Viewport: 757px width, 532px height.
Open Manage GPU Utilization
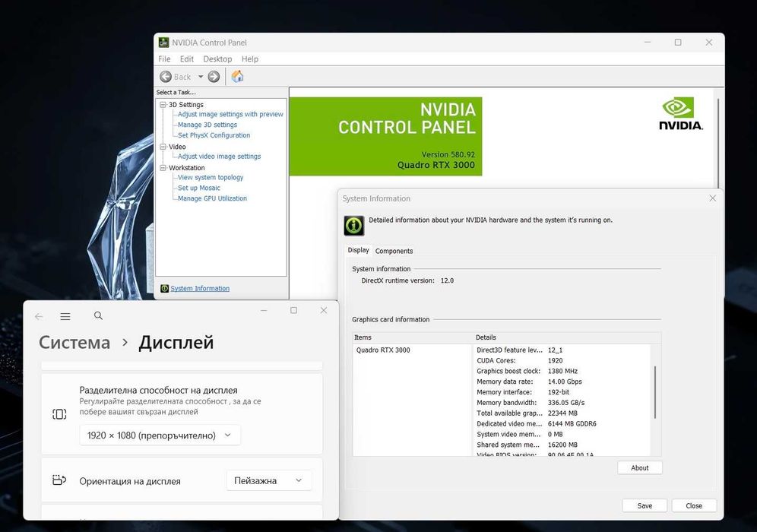(x=212, y=198)
